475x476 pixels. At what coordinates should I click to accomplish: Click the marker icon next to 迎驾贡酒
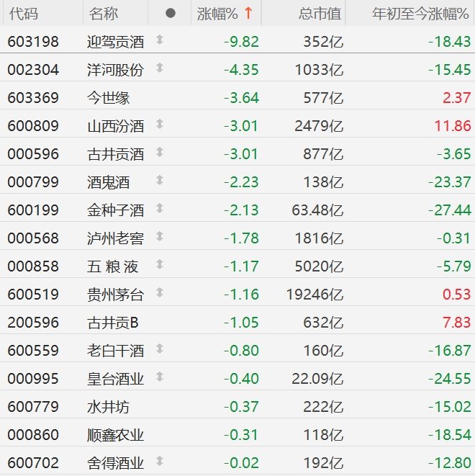point(160,40)
